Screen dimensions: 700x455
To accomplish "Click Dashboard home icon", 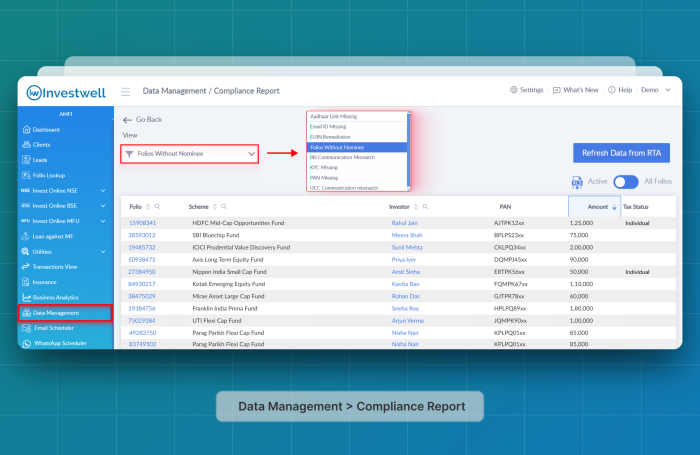I will tap(26, 129).
